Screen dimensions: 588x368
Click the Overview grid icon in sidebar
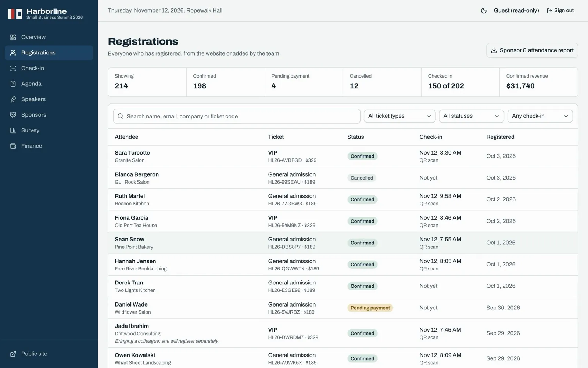(13, 37)
